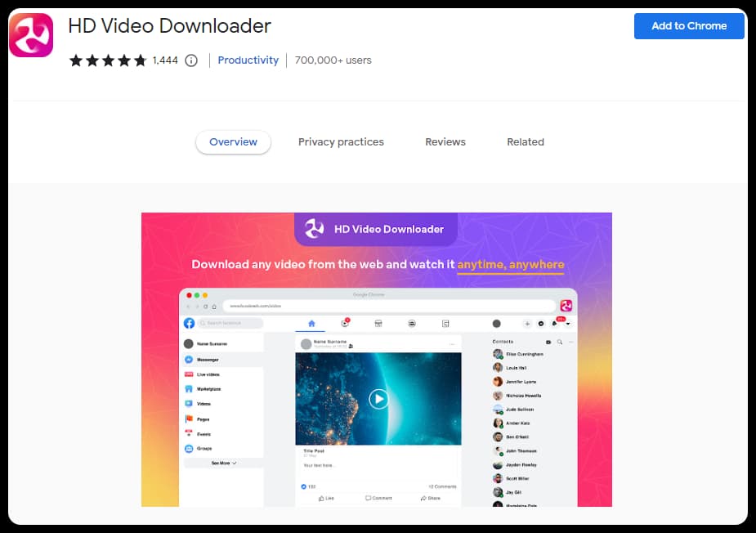Click the HD Video Downloader page title
The width and height of the screenshot is (756, 533).
click(x=169, y=26)
